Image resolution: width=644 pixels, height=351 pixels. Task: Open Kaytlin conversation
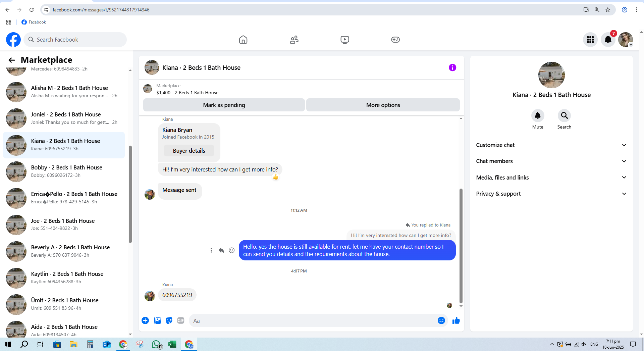(x=64, y=278)
